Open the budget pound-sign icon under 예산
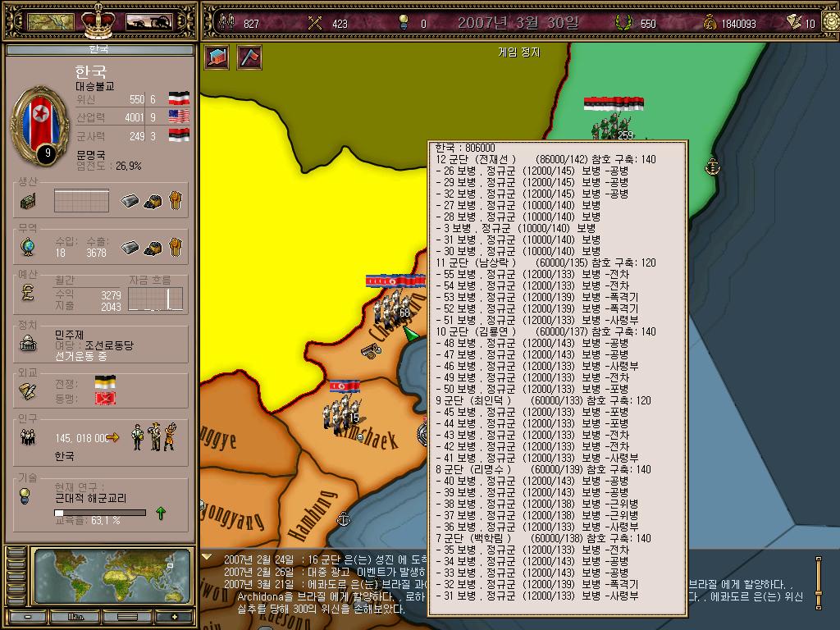The image size is (840, 630). (28, 293)
